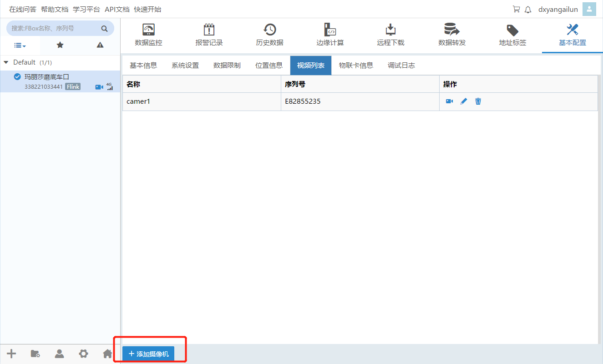Screen dimensions: 603x364
Task: Click the 名称 column header
Action: click(x=202, y=84)
